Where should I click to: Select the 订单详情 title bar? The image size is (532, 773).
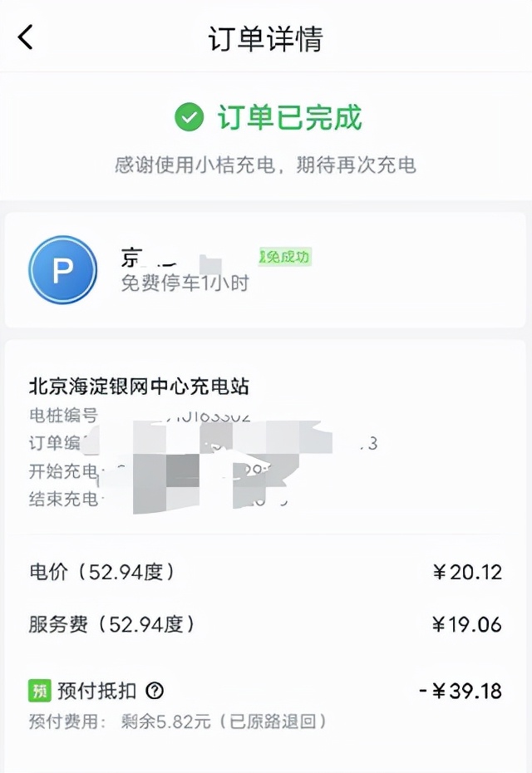tap(266, 37)
